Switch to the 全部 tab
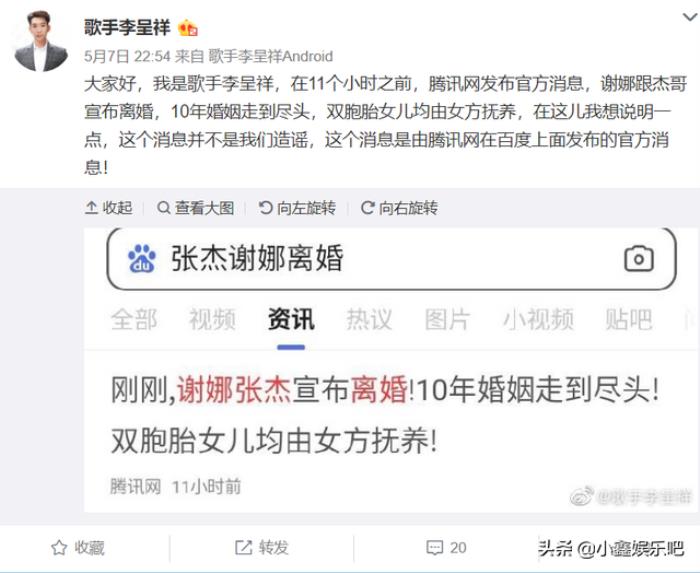The height and width of the screenshot is (573, 700). [134, 320]
